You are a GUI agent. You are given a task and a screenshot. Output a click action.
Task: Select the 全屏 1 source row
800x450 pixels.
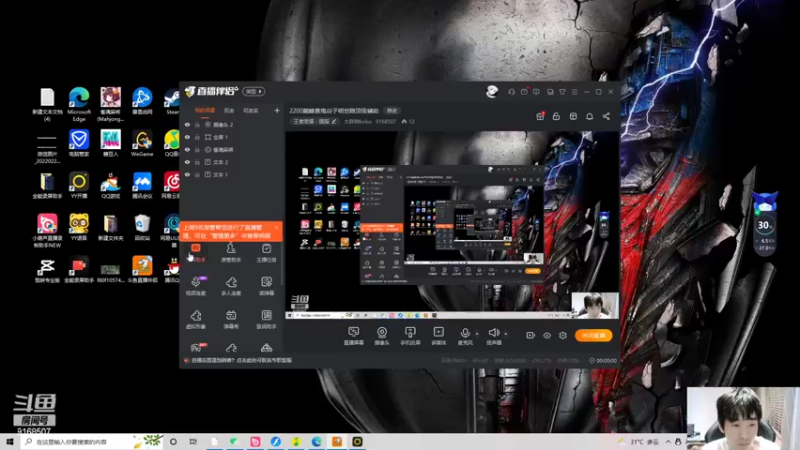[x=232, y=137]
